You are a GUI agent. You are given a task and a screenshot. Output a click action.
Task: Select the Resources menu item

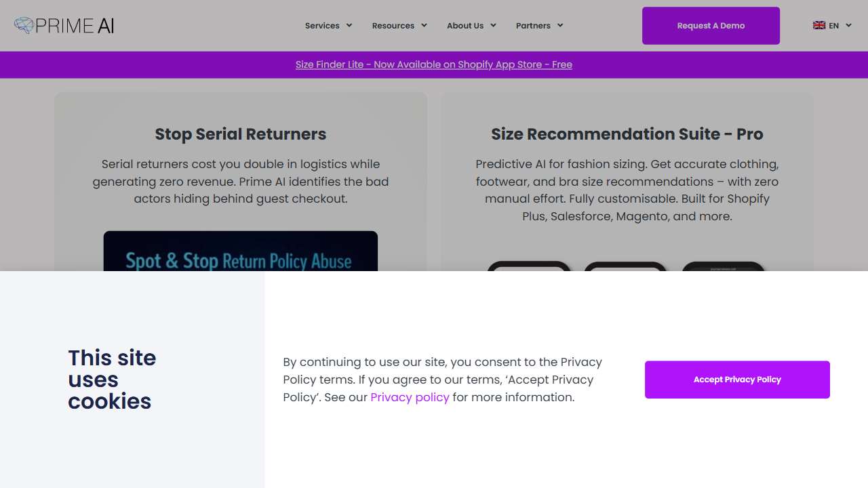pyautogui.click(x=393, y=26)
